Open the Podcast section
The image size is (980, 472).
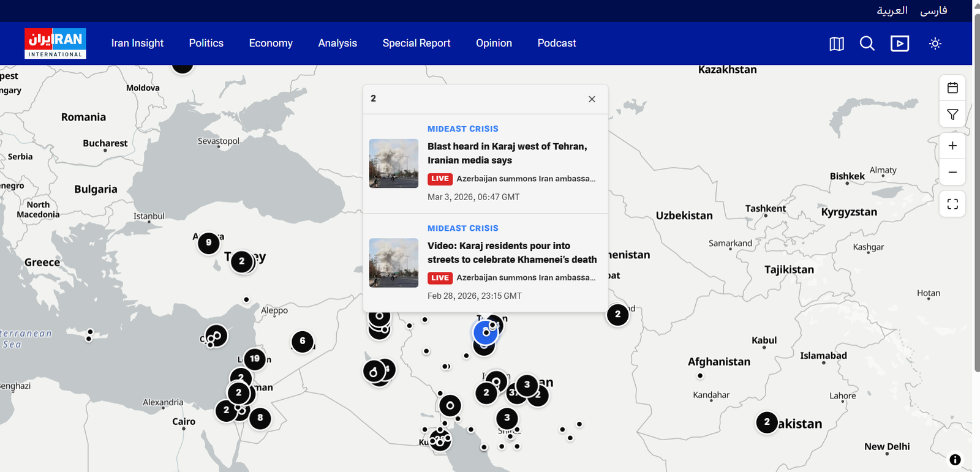tap(556, 43)
